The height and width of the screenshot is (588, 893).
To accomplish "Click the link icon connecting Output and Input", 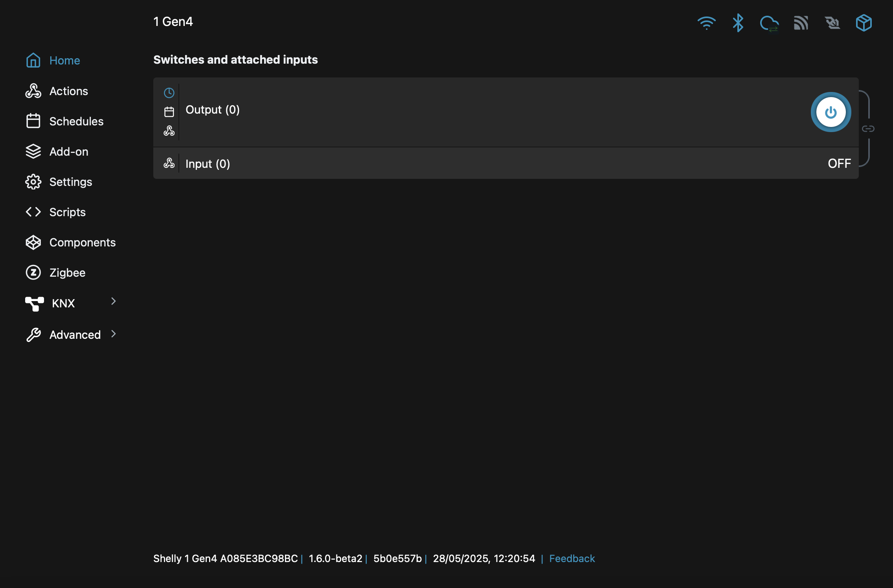I will (868, 129).
